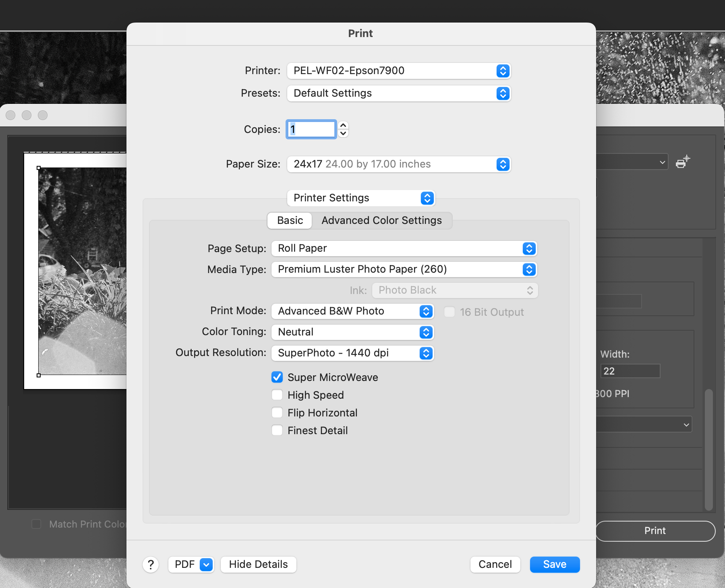Open the Printer selection popup
This screenshot has height=588, width=725.
[399, 71]
